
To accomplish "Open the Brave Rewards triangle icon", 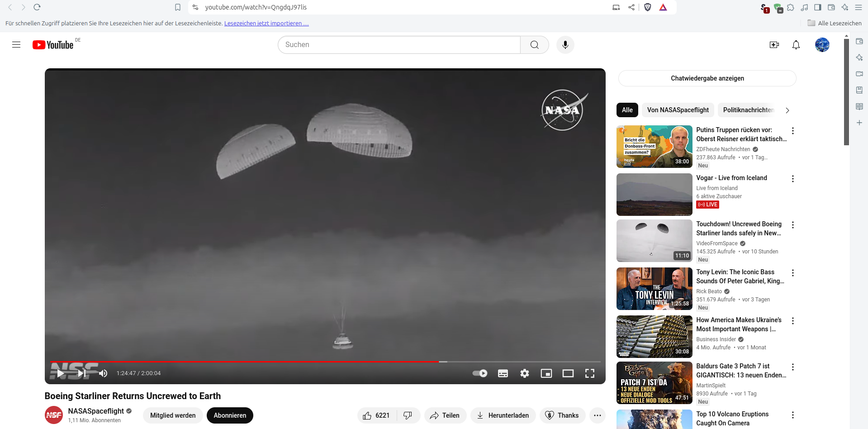I will [663, 7].
